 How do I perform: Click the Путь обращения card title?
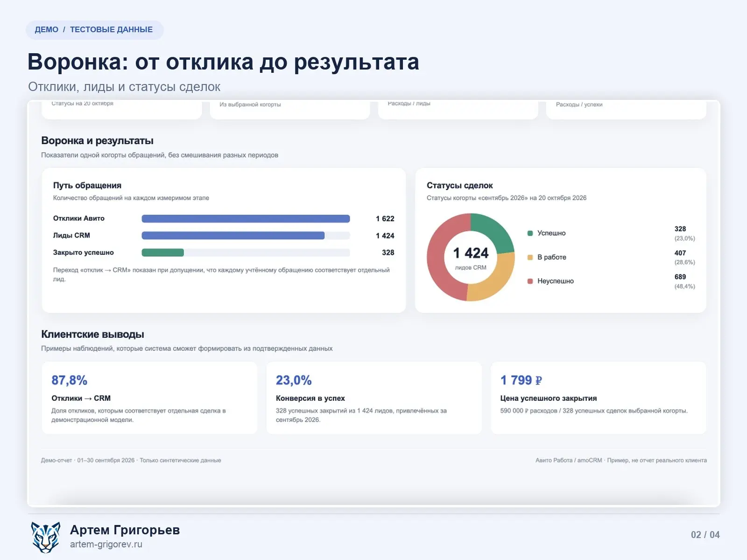(87, 185)
